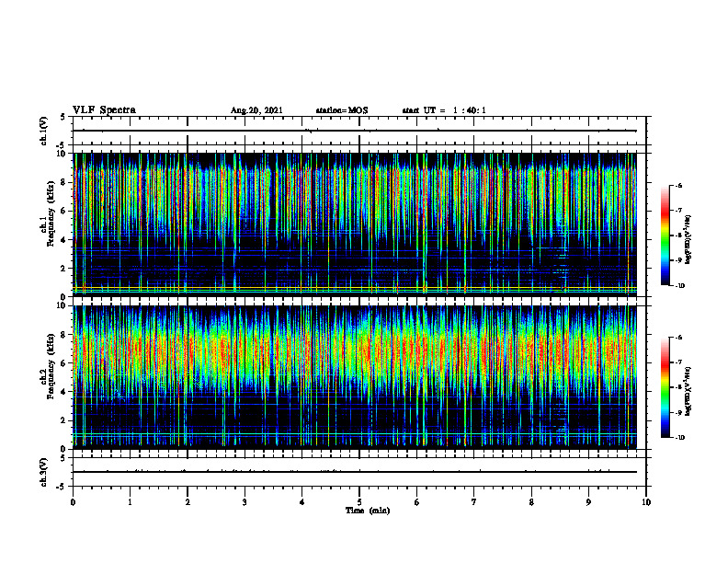The width and height of the screenshot is (728, 563).
Task: Click time axis tick label '6'
Action: 416,502
